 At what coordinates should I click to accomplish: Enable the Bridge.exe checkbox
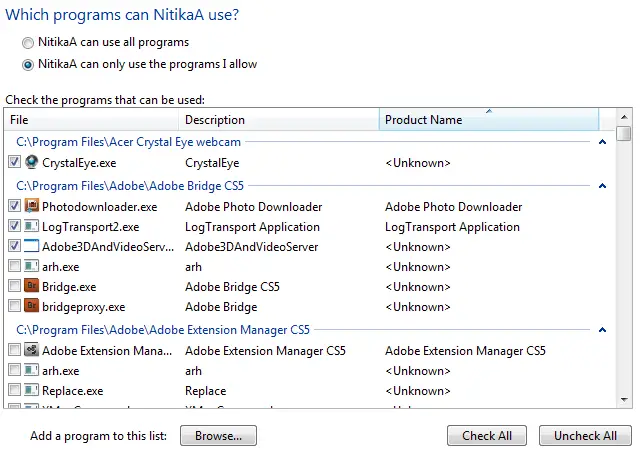point(14,286)
